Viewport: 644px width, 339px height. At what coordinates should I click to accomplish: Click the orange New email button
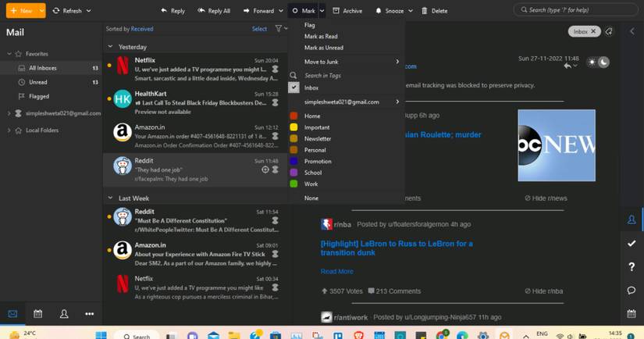(21, 11)
